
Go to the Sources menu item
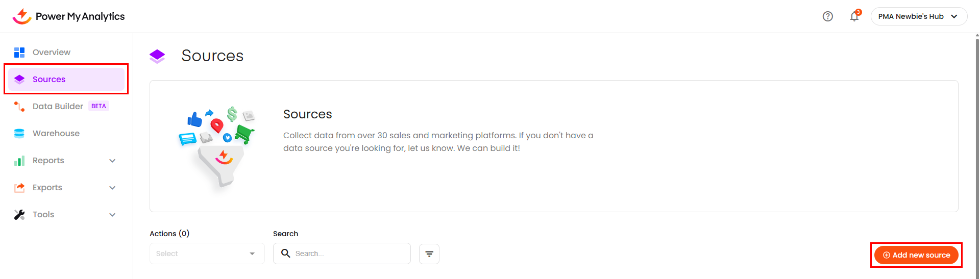click(49, 80)
